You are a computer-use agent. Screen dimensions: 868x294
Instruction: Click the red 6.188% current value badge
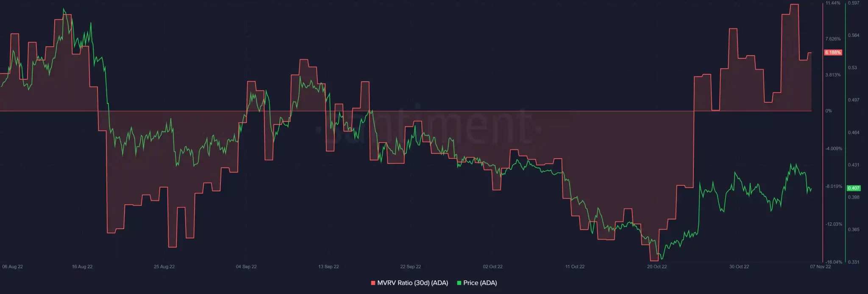click(x=833, y=53)
